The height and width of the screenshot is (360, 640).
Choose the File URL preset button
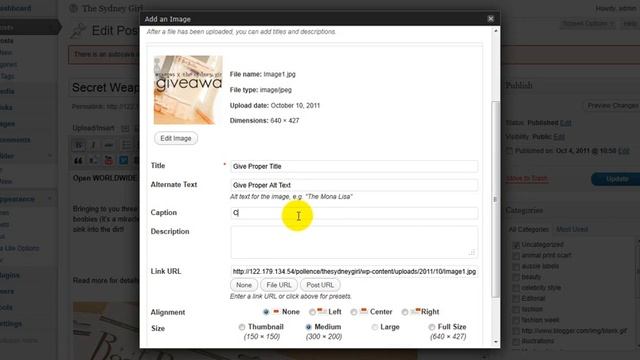click(279, 285)
